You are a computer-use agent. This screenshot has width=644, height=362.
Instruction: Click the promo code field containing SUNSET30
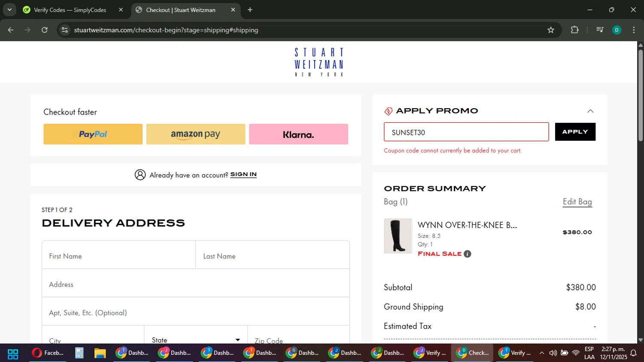tap(466, 132)
